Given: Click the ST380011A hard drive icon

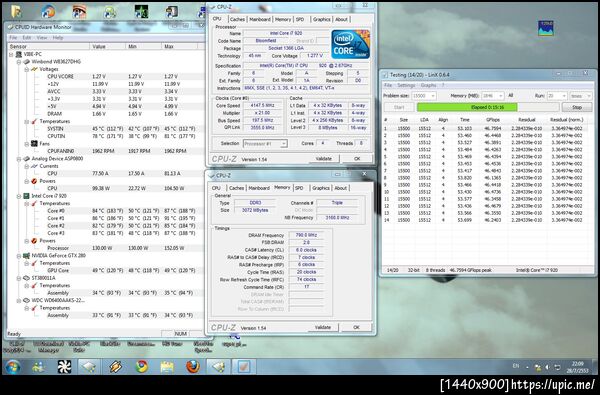Looking at the screenshot, I should click(x=26, y=278).
